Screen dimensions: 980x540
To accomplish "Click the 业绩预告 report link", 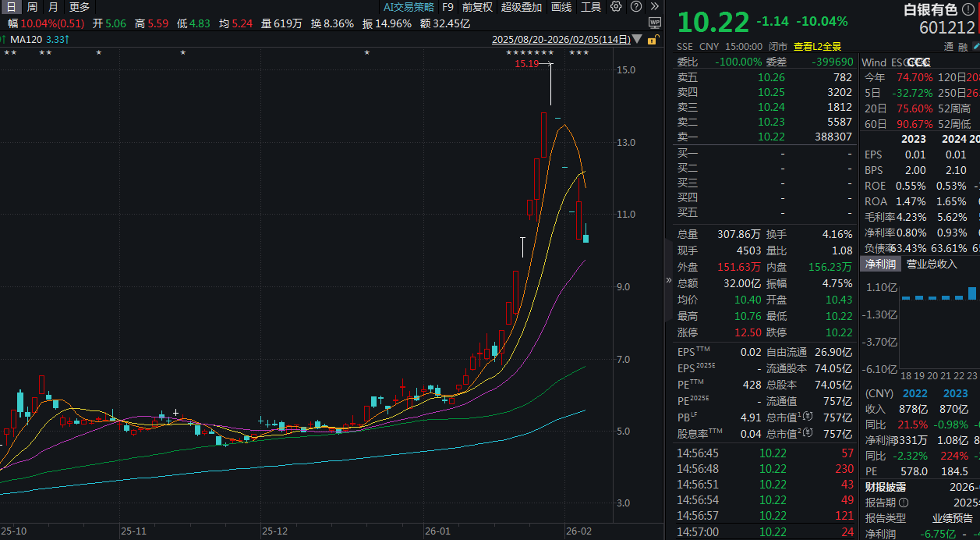I will click(953, 518).
